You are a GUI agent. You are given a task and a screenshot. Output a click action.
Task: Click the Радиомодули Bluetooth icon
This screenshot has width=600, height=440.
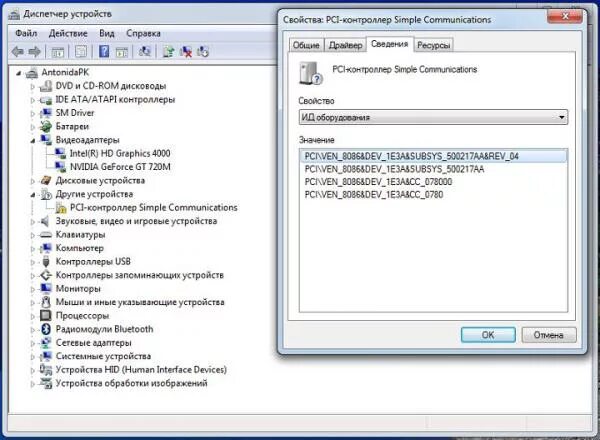click(46, 329)
